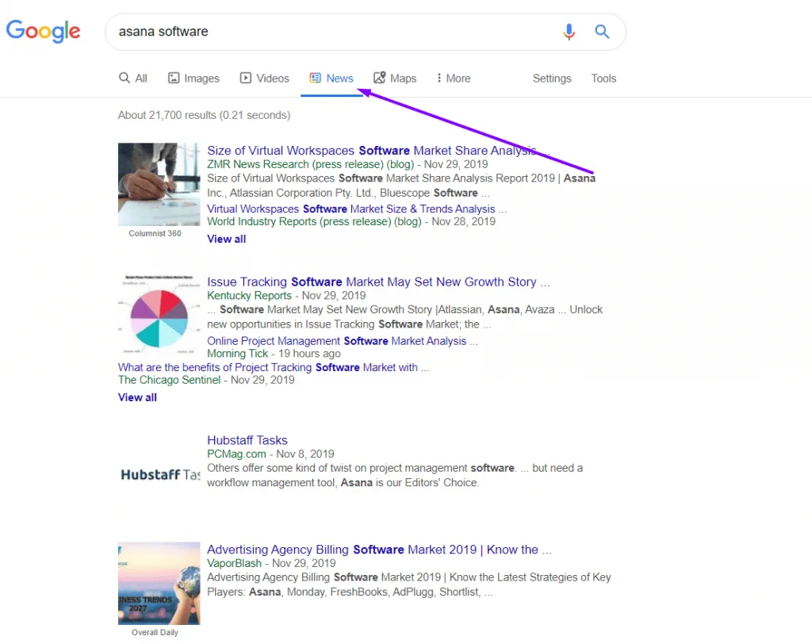Click the search box containing asana software
Viewport: 812px width, 644px height.
coord(365,32)
